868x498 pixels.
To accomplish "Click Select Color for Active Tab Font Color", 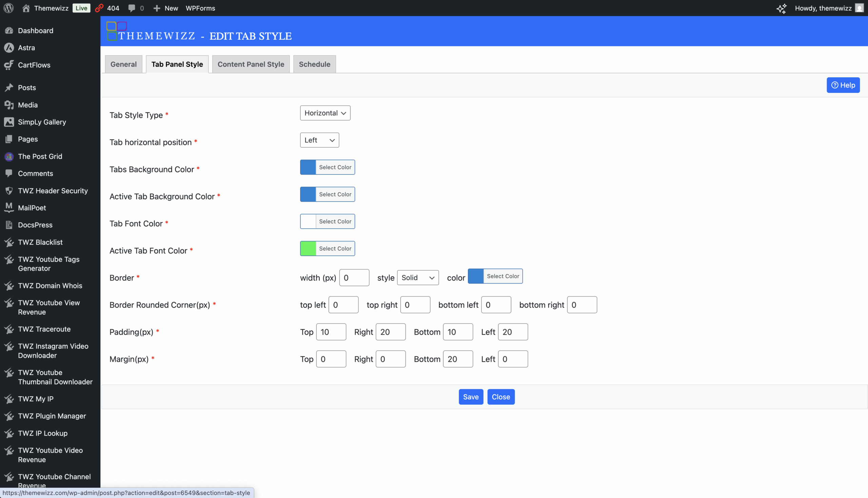I will pos(335,248).
